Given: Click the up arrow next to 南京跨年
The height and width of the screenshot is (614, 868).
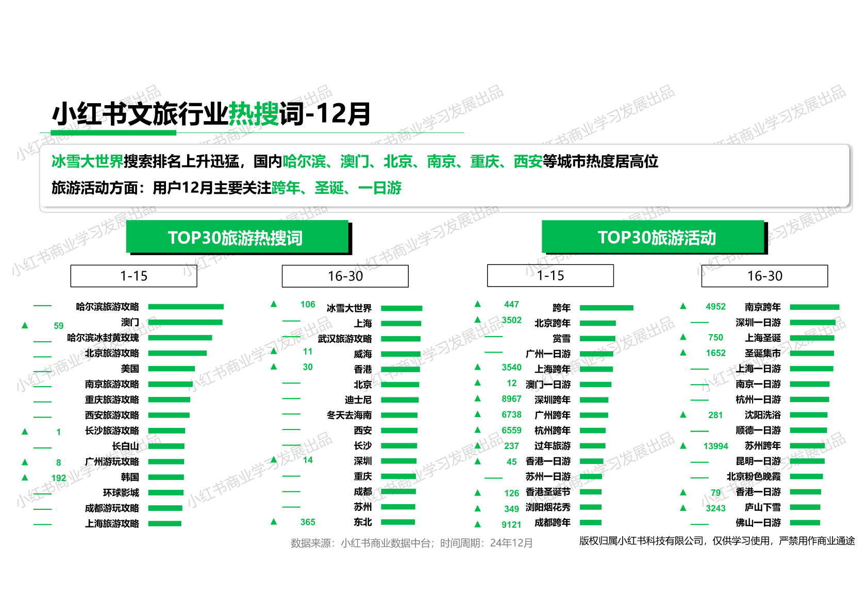Looking at the screenshot, I should point(683,306).
